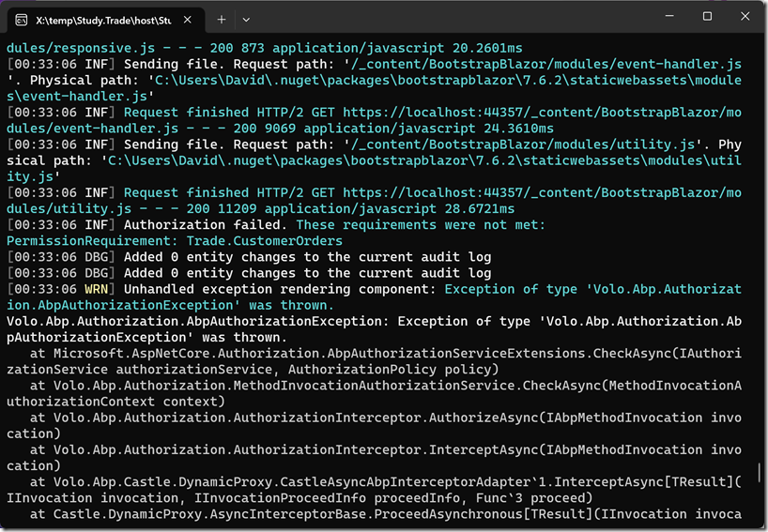Viewport: 768px width, 532px height.
Task: Maximize the terminal window
Action: [x=707, y=16]
